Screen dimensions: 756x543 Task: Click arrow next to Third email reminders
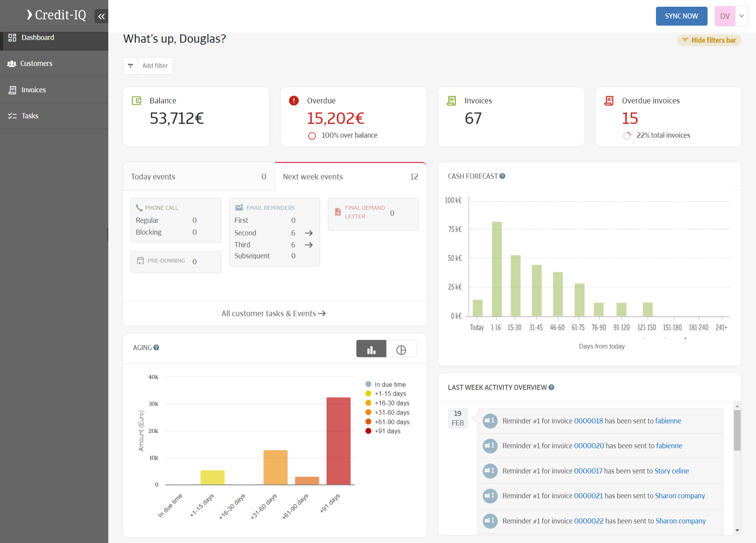[x=309, y=245]
